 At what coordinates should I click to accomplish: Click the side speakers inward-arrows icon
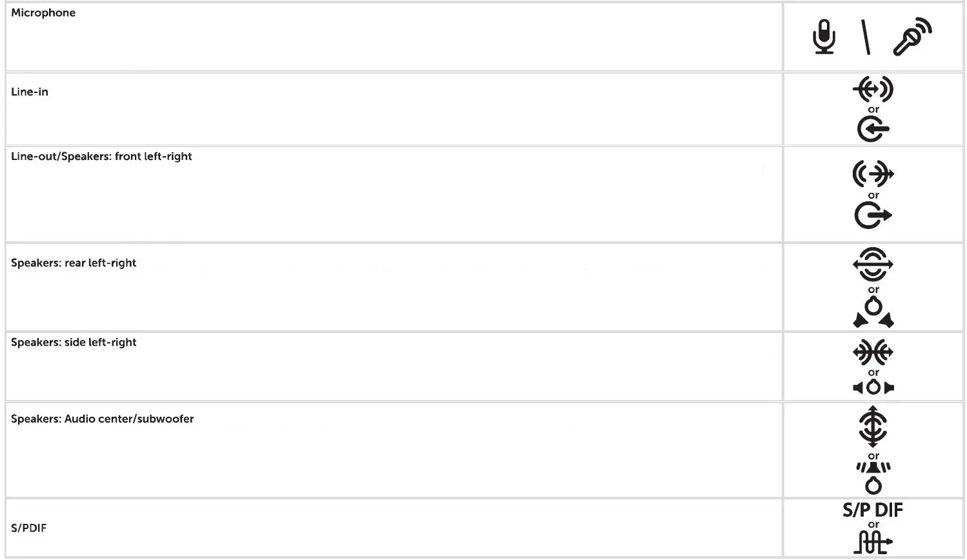[x=873, y=352]
